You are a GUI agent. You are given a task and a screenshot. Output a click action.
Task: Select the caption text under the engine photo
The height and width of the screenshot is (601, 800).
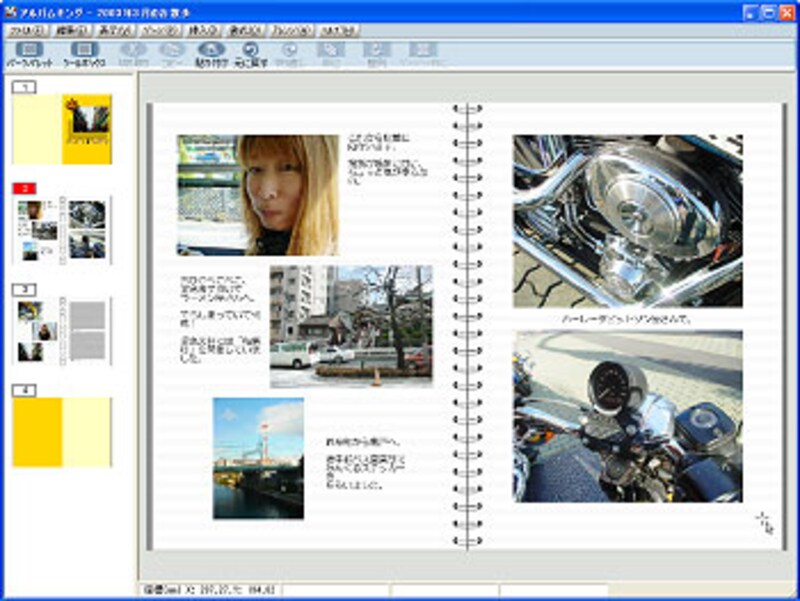pos(627,319)
